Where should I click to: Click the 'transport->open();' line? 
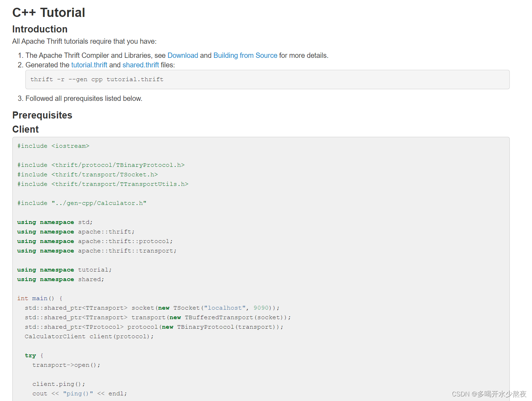point(66,365)
